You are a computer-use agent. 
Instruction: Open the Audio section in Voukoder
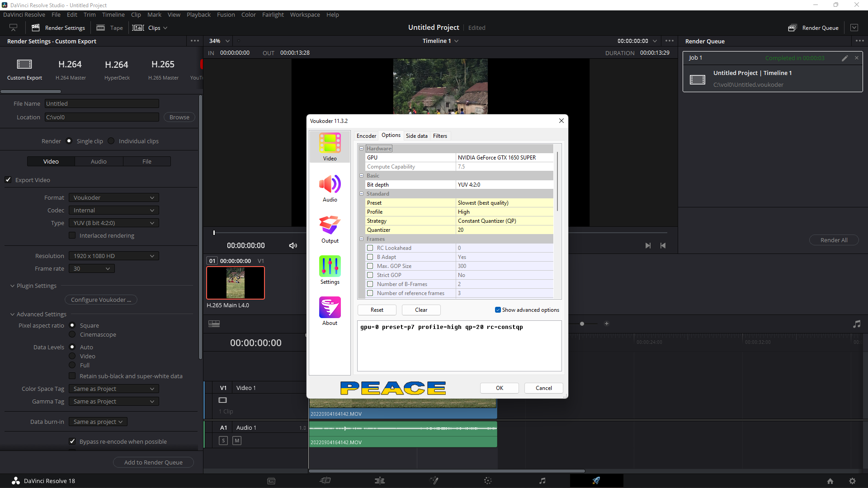tap(330, 188)
